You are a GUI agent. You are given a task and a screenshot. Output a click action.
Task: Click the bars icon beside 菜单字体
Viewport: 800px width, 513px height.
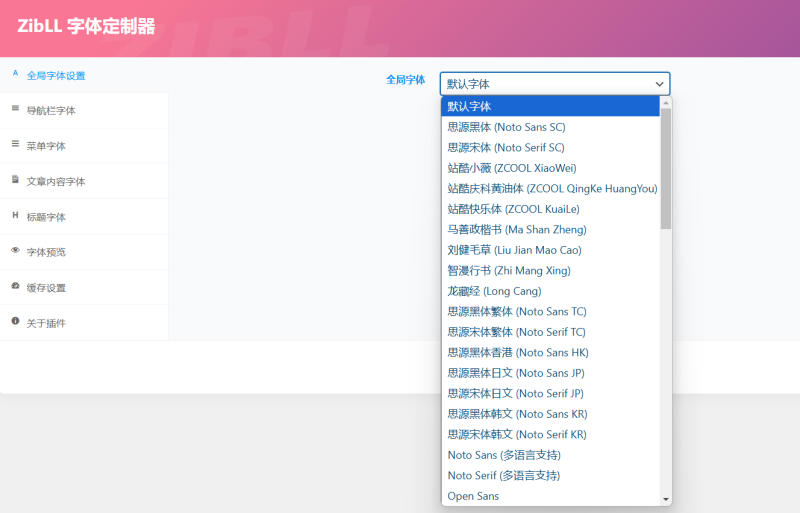point(15,145)
